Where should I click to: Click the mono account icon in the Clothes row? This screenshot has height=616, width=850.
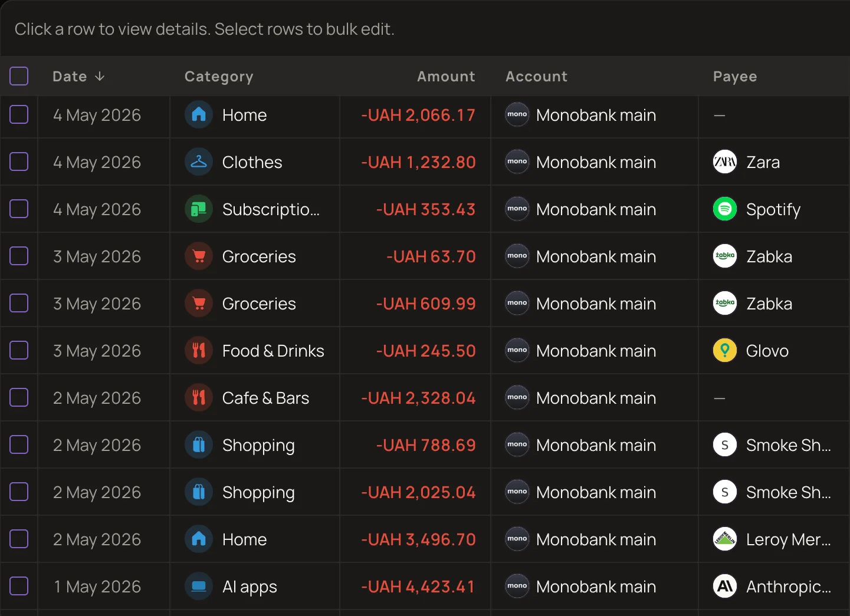[x=517, y=162]
